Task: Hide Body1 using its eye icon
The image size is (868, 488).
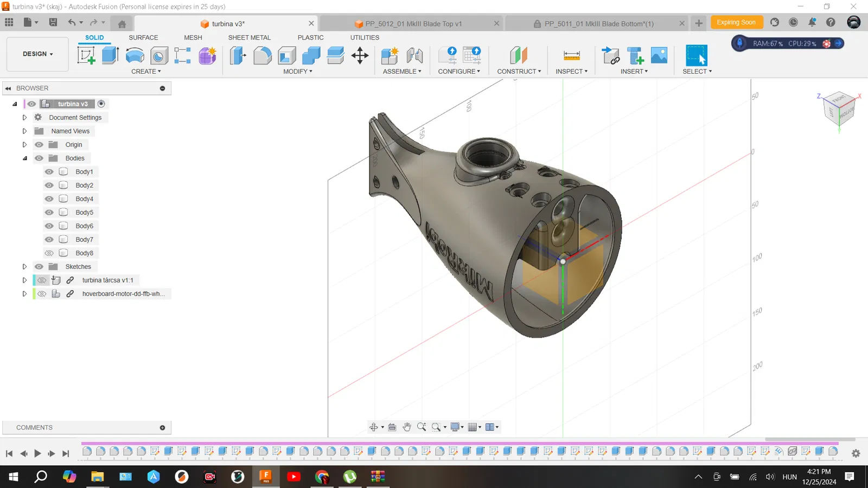Action: 49,172
